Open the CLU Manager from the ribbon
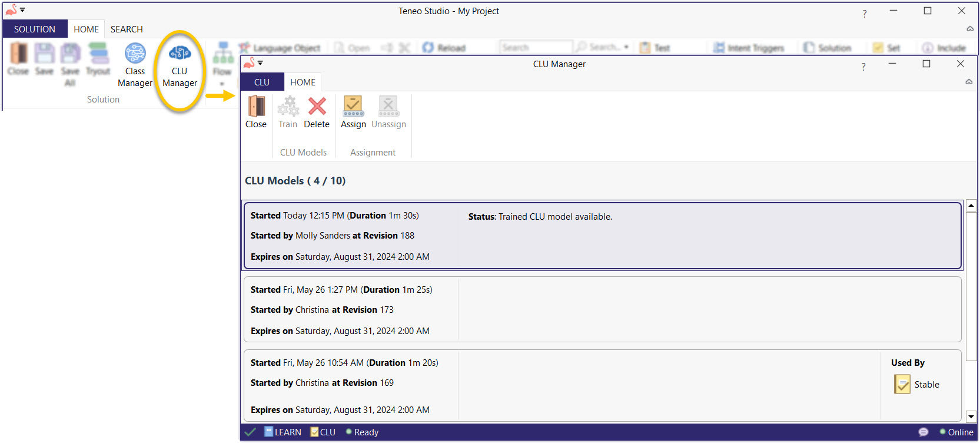Image resolution: width=980 pixels, height=443 pixels. pyautogui.click(x=180, y=66)
